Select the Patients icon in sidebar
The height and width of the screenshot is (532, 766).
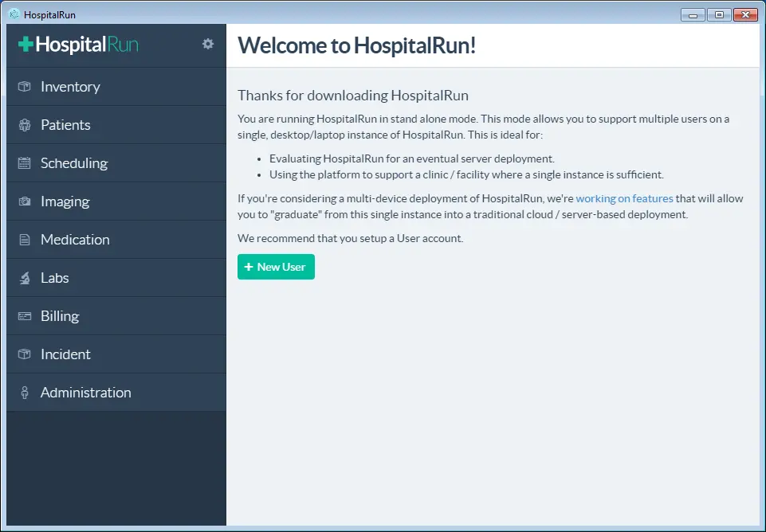click(25, 124)
